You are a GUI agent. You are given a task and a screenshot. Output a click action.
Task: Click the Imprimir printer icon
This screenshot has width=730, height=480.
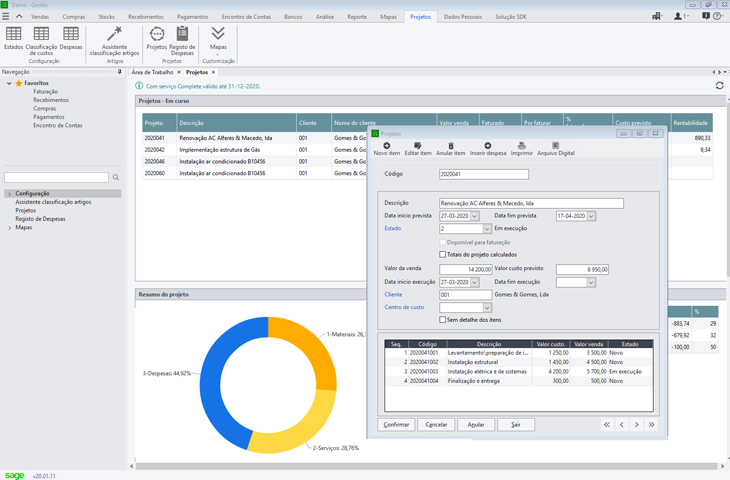point(521,146)
